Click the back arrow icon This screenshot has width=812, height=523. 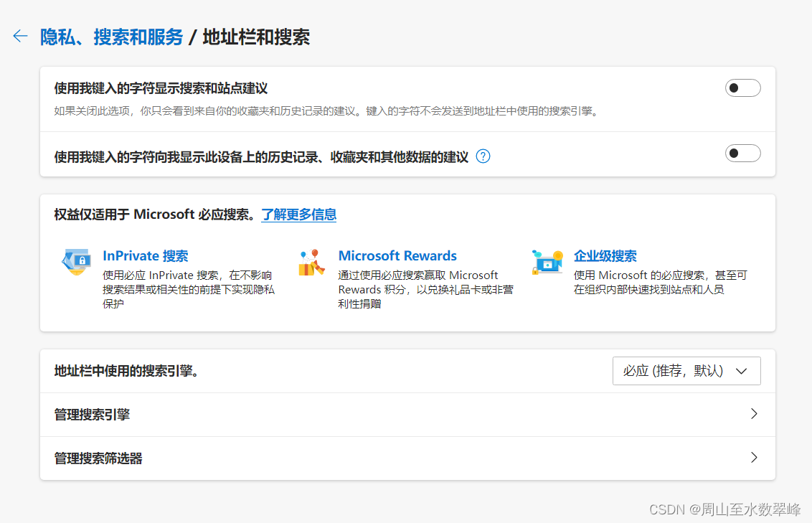tap(20, 37)
